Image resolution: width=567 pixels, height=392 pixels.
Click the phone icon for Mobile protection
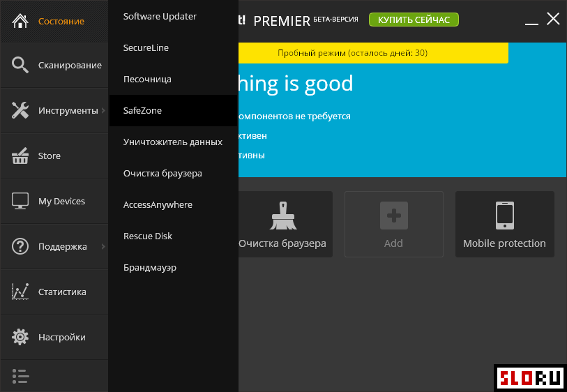tap(505, 216)
